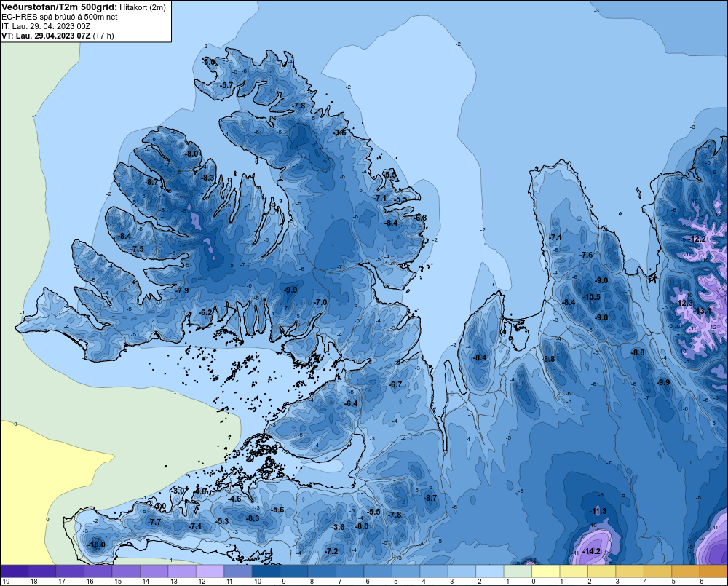Click the 6 legend scale number
The width and height of the screenshot is (728, 586).
pyautogui.click(x=701, y=582)
